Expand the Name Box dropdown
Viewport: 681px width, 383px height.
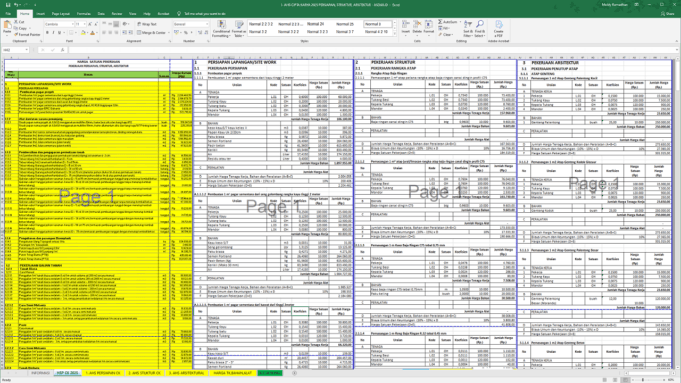tap(26, 50)
